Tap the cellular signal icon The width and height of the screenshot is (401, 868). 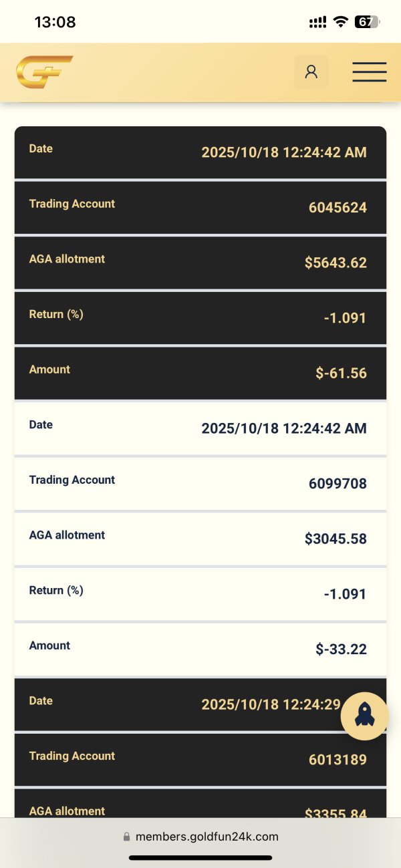(x=317, y=22)
